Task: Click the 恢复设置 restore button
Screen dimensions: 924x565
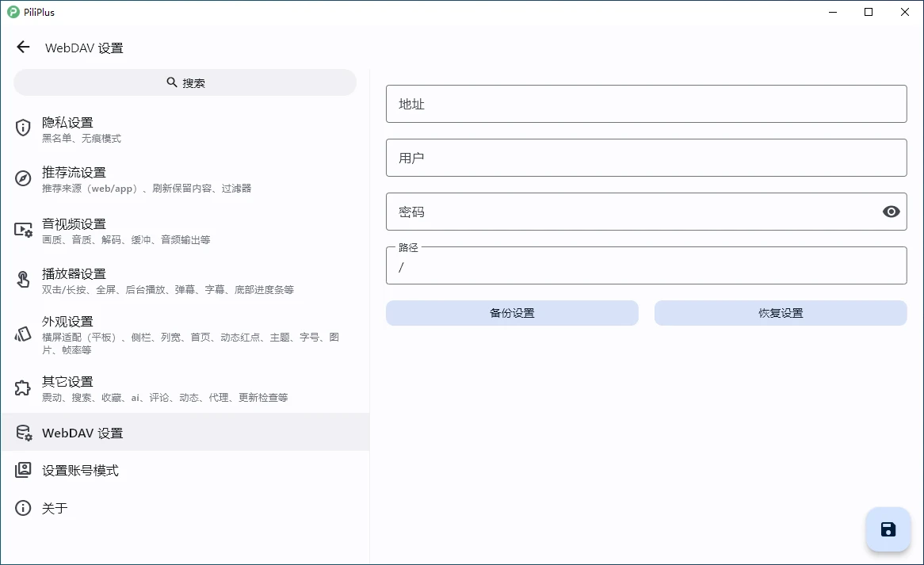Action: click(x=781, y=312)
